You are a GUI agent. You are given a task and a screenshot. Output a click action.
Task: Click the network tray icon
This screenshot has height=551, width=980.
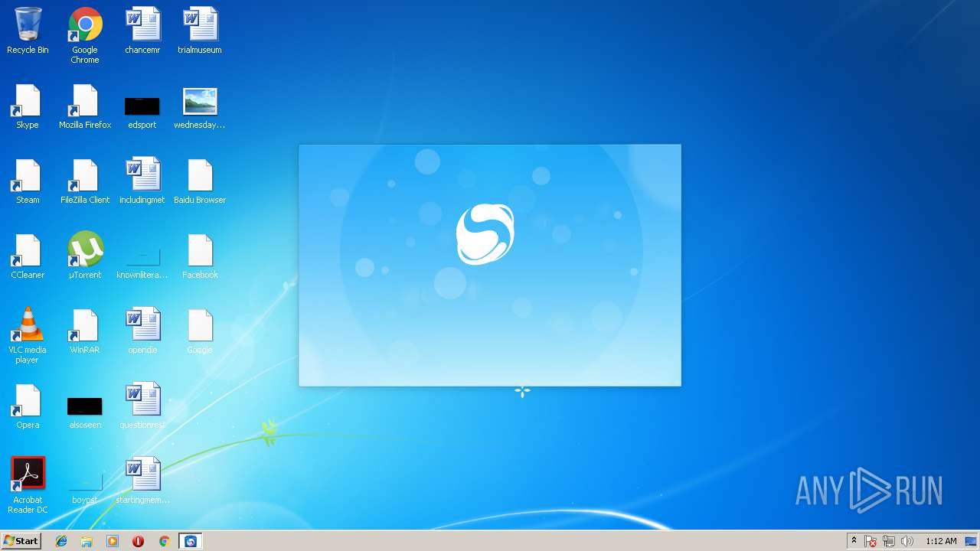889,541
